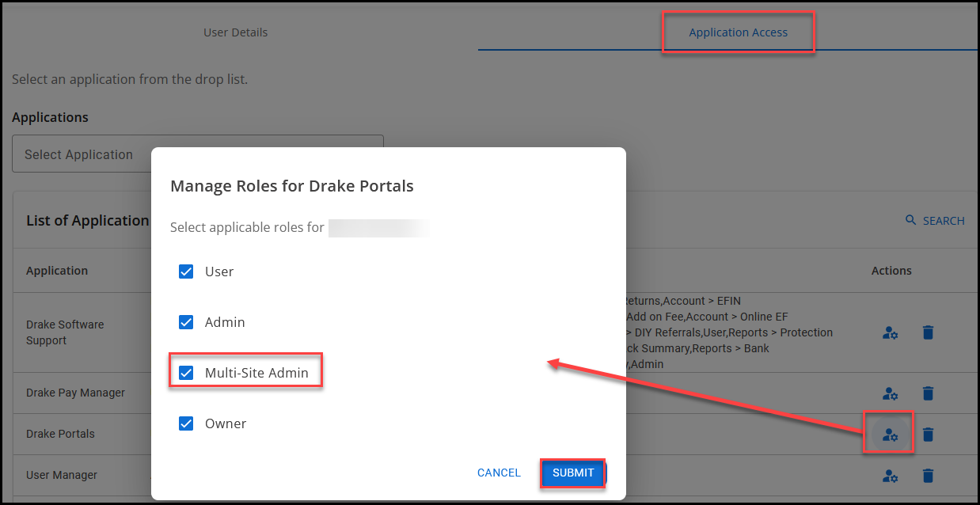This screenshot has height=505, width=980.
Task: Disable the Multi-Site Admin role
Action: click(186, 372)
